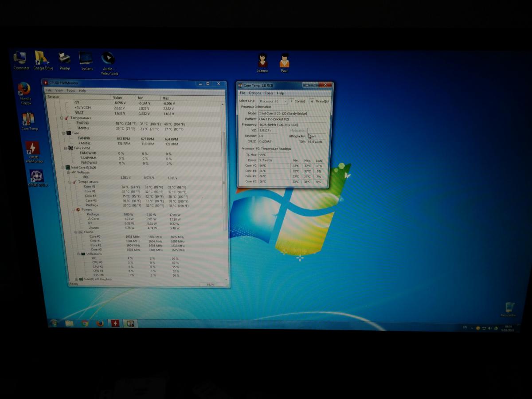Open the Google Drive desktop shortcut
532x399 pixels.
tap(43, 61)
